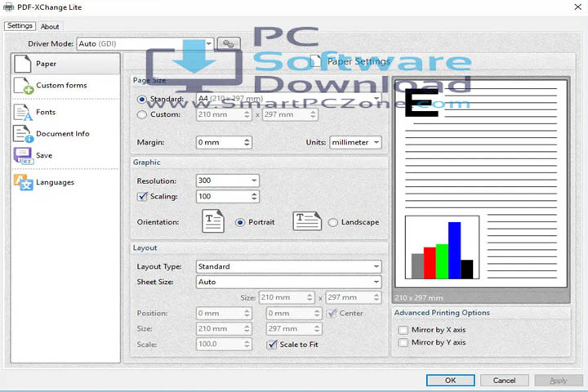
Task: Click the custom width 210 mm spinner
Action: (247, 115)
